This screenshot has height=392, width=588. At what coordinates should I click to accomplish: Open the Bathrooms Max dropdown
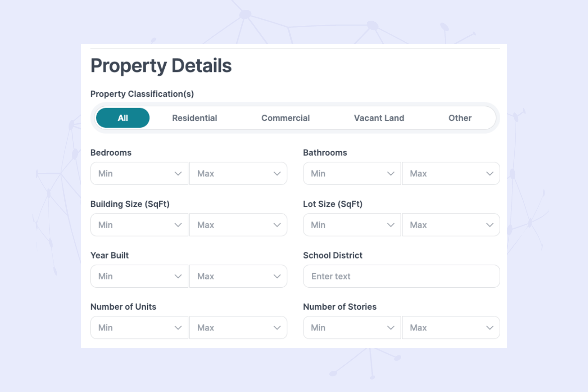pos(451,173)
